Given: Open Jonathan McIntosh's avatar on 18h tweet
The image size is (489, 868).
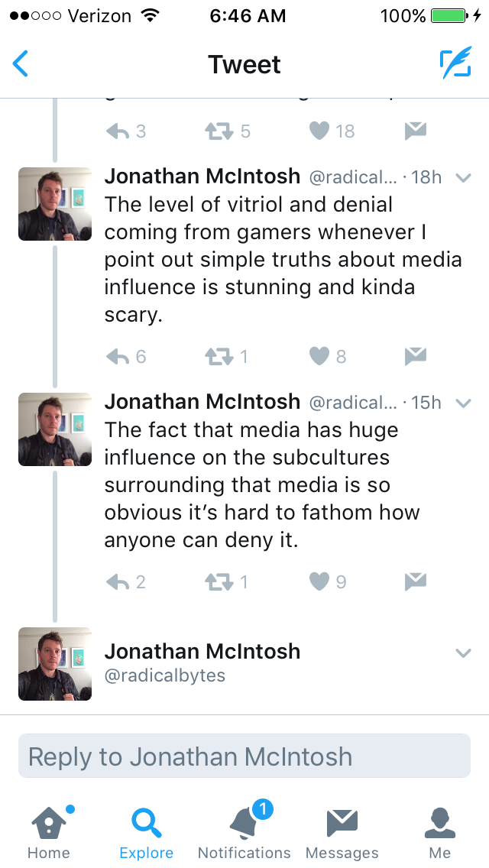Looking at the screenshot, I should tap(55, 204).
